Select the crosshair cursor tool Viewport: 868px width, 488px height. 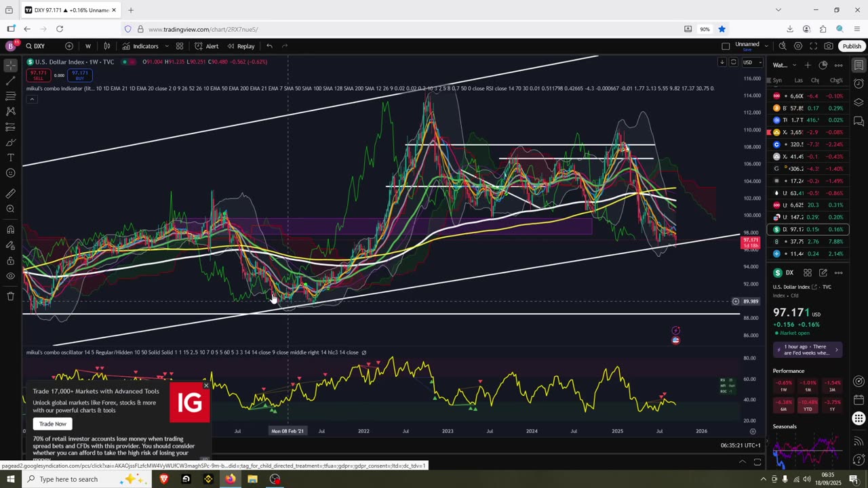(10, 66)
